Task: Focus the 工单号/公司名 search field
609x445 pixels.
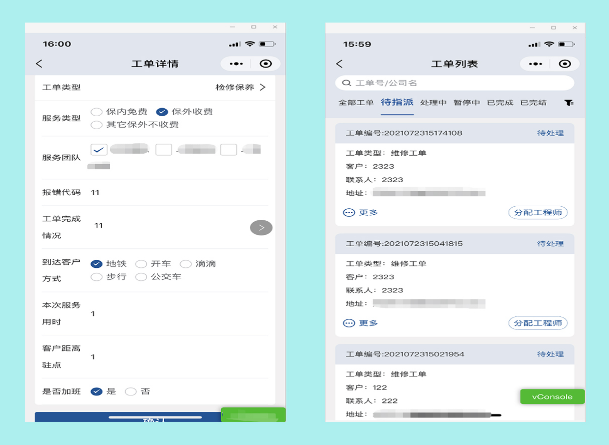Action: 454,83
